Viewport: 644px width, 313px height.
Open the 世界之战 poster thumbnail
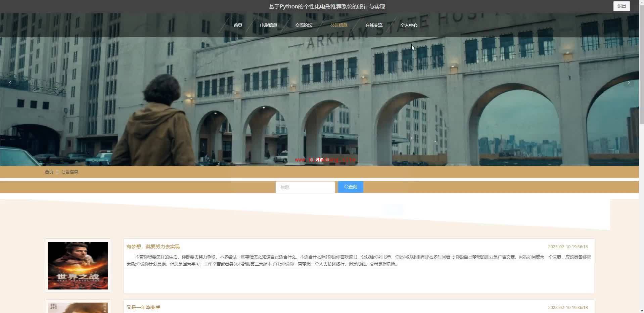click(78, 265)
